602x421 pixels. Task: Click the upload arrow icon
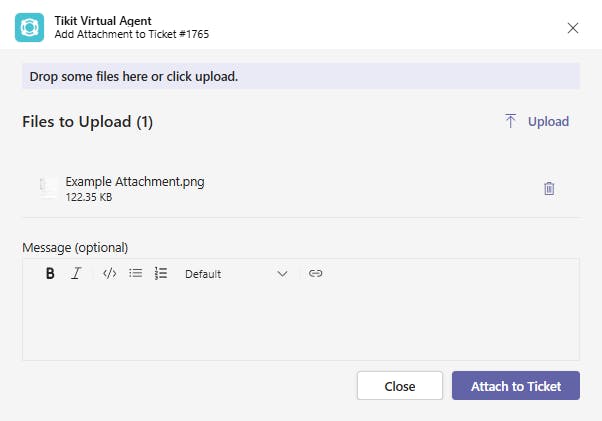[511, 121]
